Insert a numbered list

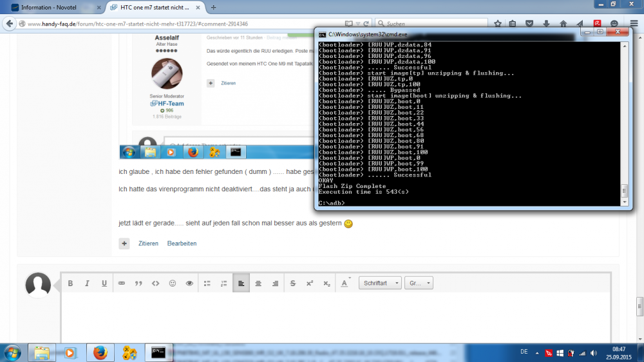(x=224, y=283)
